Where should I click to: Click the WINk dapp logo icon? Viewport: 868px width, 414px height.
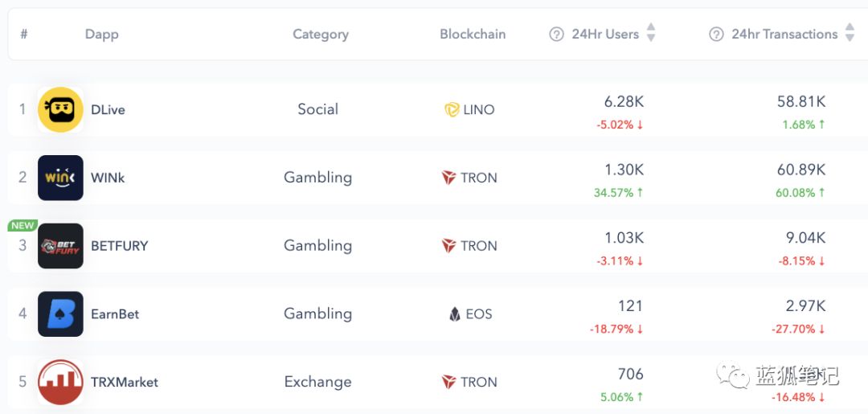coord(60,178)
